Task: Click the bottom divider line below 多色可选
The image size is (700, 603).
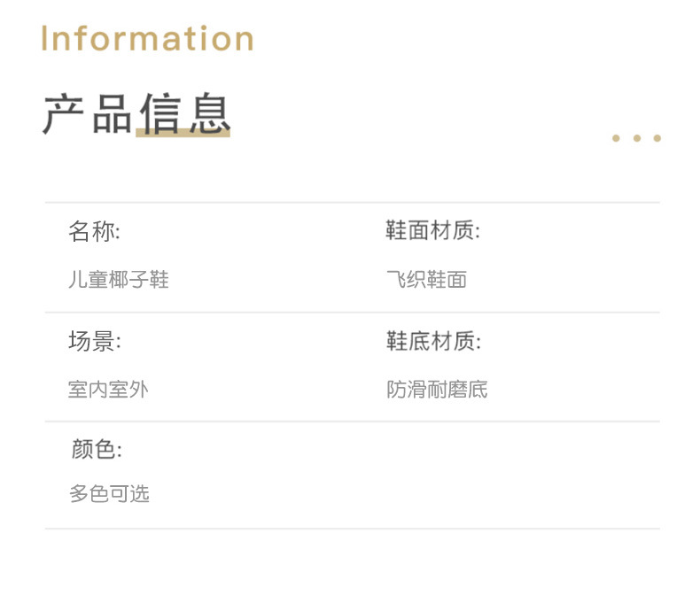Action: click(352, 529)
